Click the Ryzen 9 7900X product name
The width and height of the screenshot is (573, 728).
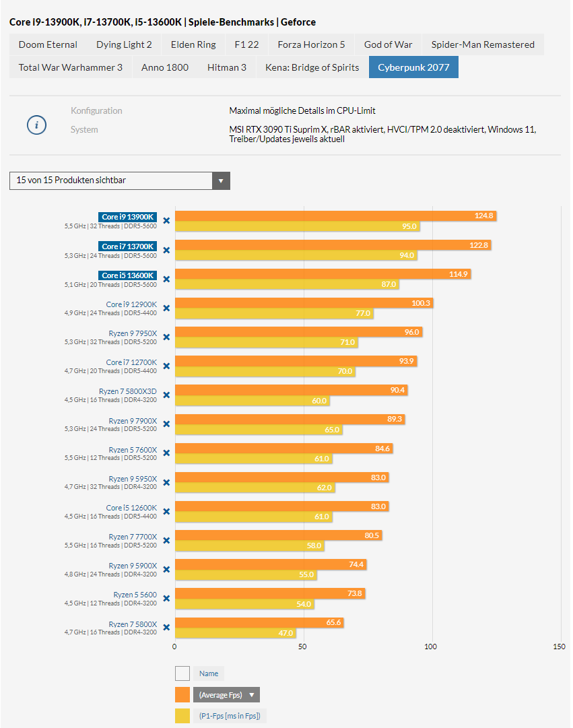pyautogui.click(x=133, y=421)
